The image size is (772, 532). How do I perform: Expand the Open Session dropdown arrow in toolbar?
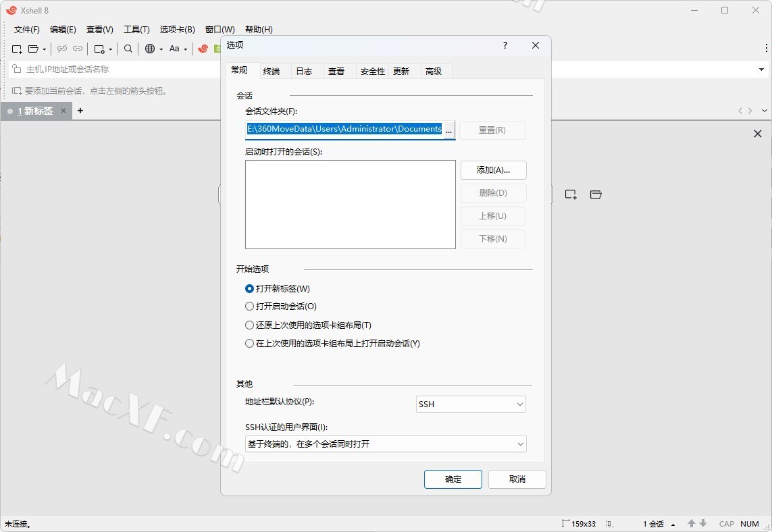(x=45, y=49)
